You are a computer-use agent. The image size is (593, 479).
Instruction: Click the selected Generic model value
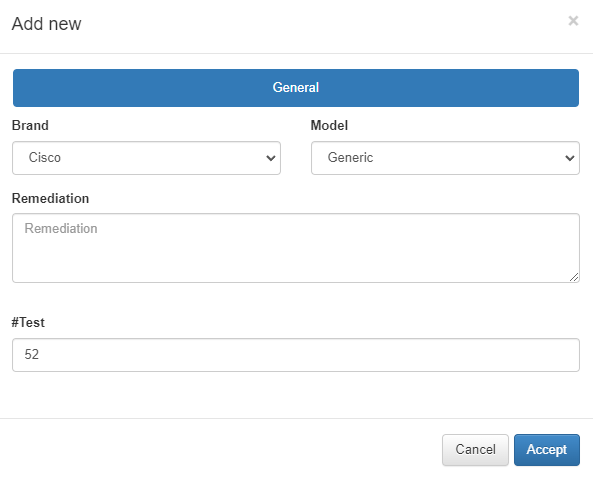(350, 158)
